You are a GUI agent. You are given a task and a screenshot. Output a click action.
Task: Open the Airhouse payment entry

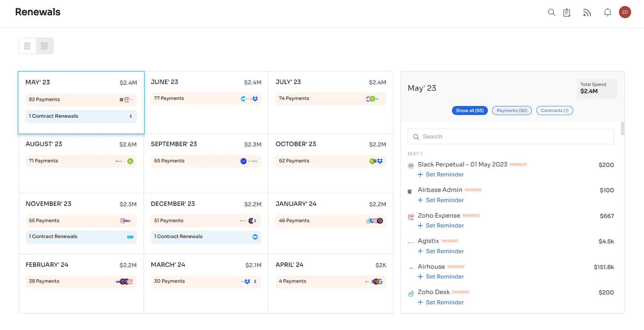[x=431, y=267]
